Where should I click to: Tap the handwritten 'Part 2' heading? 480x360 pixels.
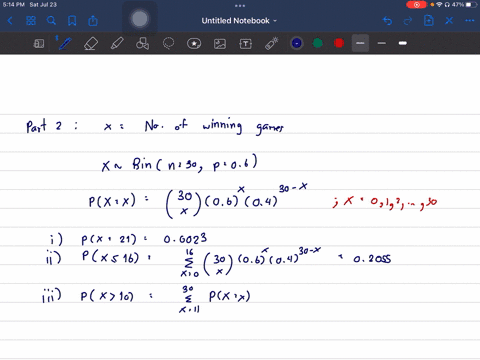(44, 126)
